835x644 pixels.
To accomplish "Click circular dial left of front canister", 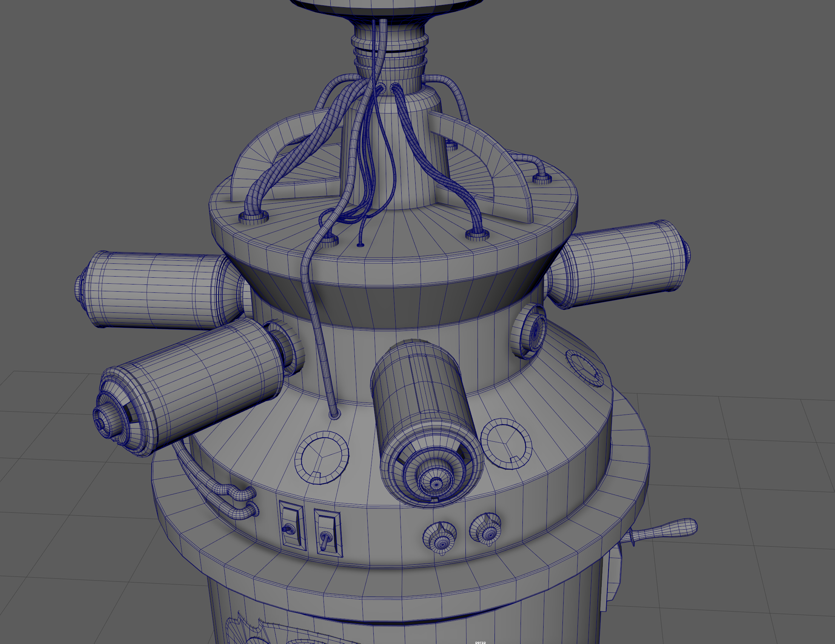I will coord(322,458).
